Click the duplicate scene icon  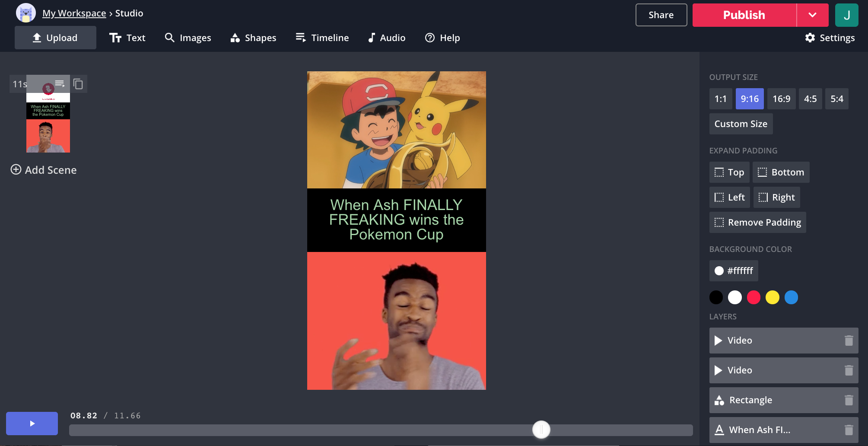tap(78, 84)
